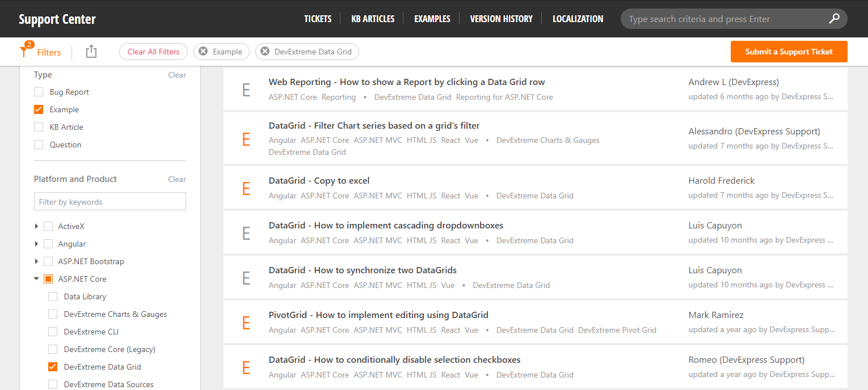
Task: Click the E icon for disable selection checkboxes
Action: (x=246, y=367)
